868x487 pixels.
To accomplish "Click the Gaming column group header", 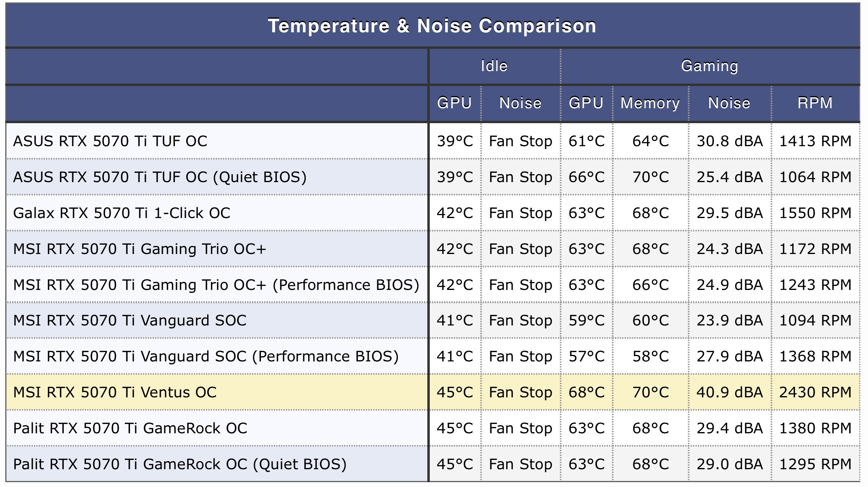I will [x=710, y=66].
